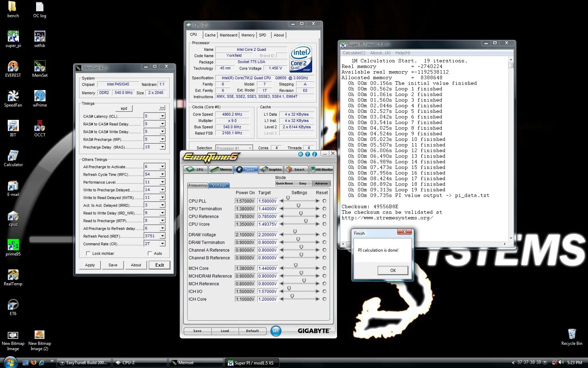588x368 pixels.
Task: Reset CPU Vcore radio button
Action: (x=324, y=224)
